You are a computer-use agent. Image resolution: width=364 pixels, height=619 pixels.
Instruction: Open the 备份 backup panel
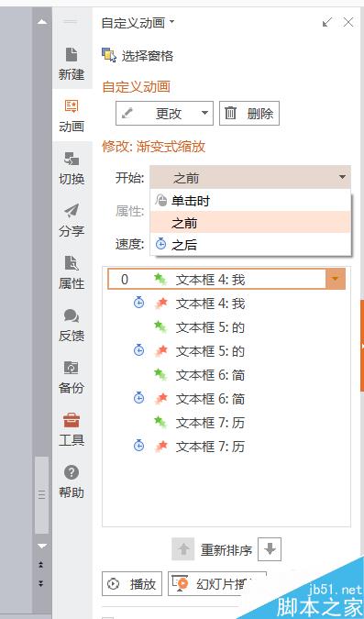72,377
